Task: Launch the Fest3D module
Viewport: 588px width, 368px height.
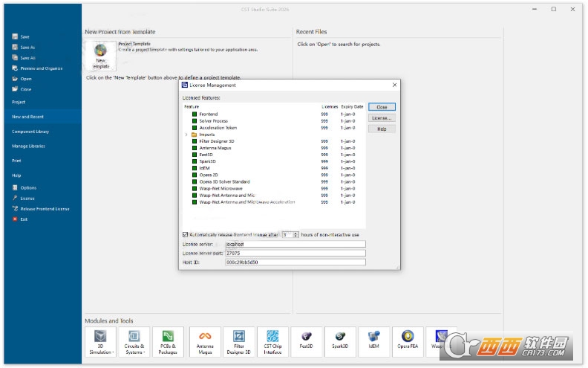Action: tap(307, 342)
